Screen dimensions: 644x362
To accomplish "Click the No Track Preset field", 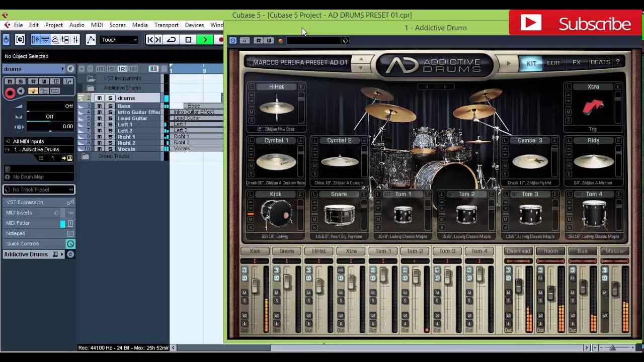I will point(39,190).
